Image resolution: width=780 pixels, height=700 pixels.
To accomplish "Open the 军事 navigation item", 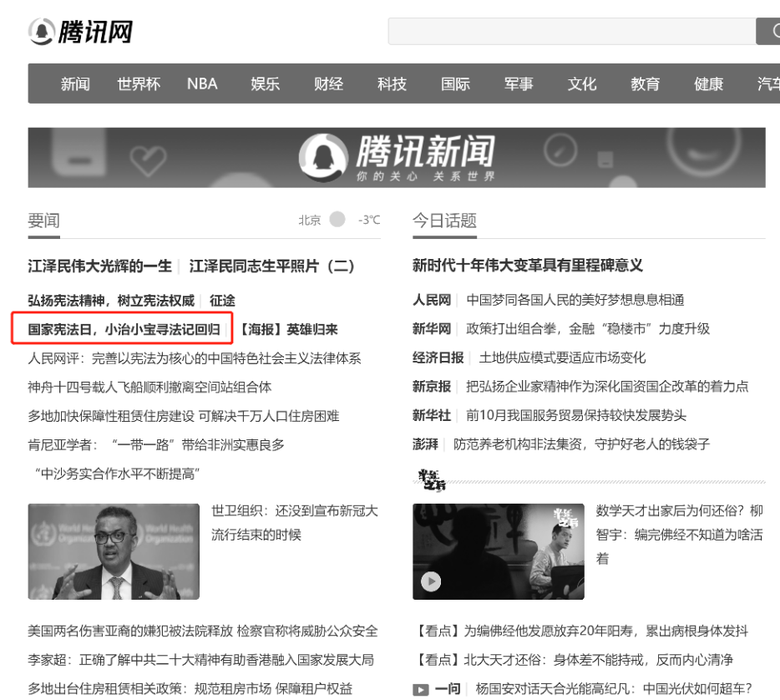I will (x=519, y=84).
